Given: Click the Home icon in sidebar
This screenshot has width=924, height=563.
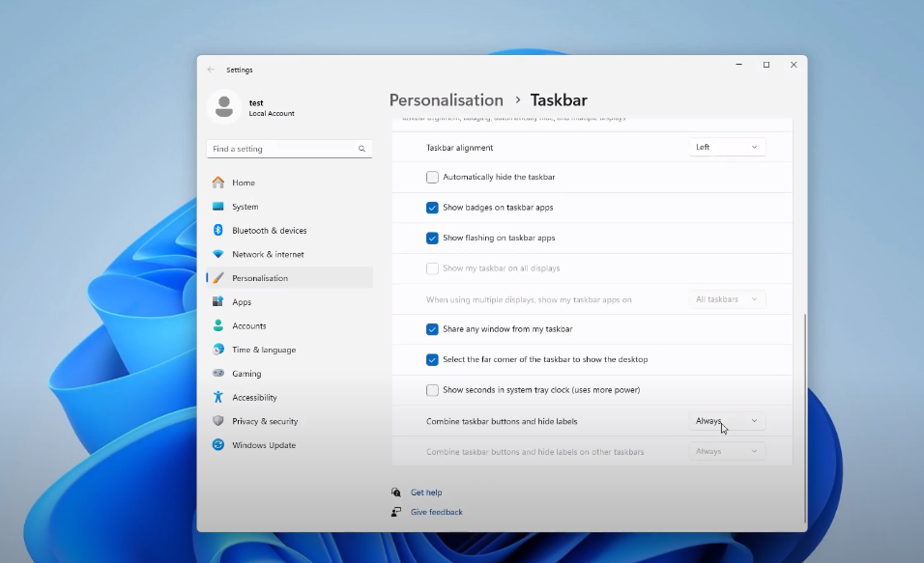Looking at the screenshot, I should (218, 183).
